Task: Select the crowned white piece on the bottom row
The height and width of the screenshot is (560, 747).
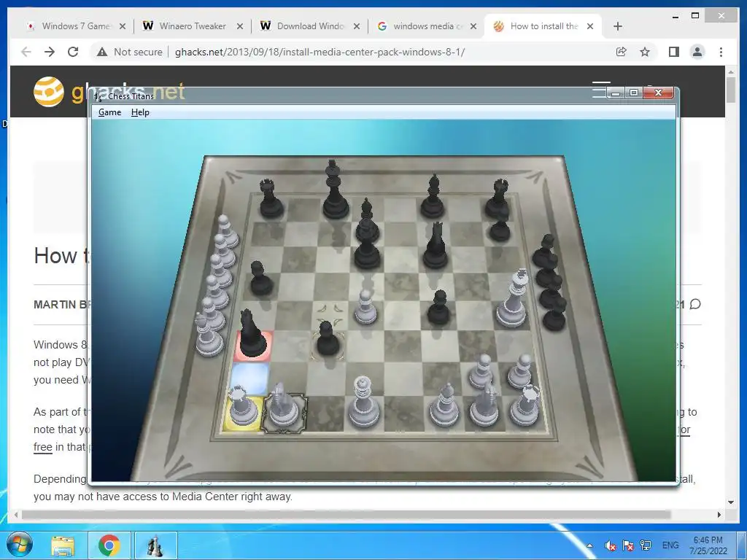Action: [x=363, y=402]
